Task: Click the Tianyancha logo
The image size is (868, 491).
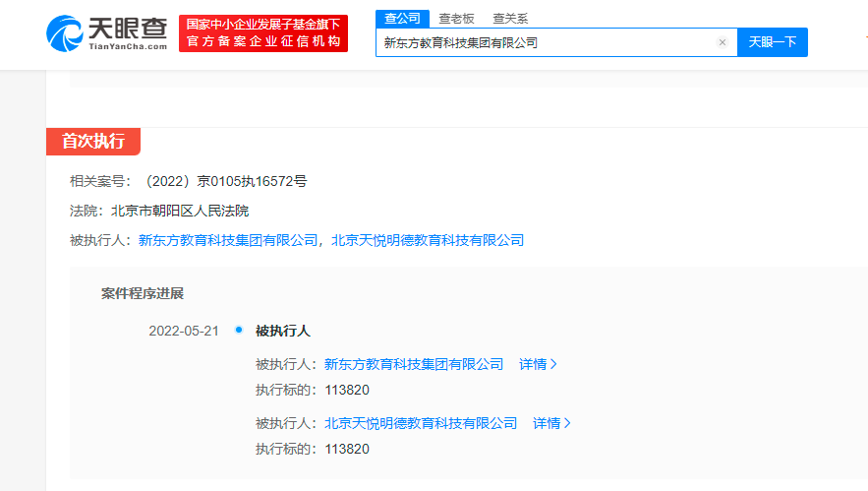Action: click(107, 32)
